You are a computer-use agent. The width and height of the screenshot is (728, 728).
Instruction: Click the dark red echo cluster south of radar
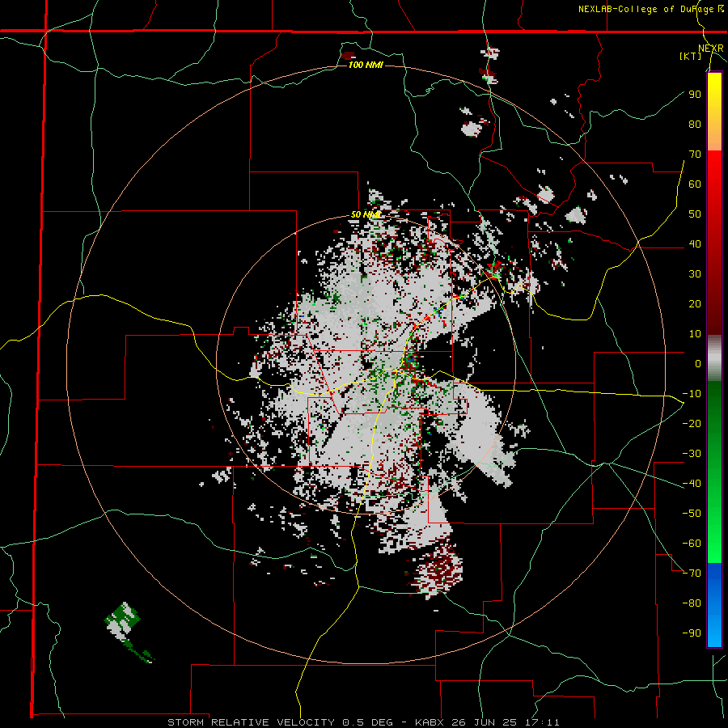coord(438,569)
